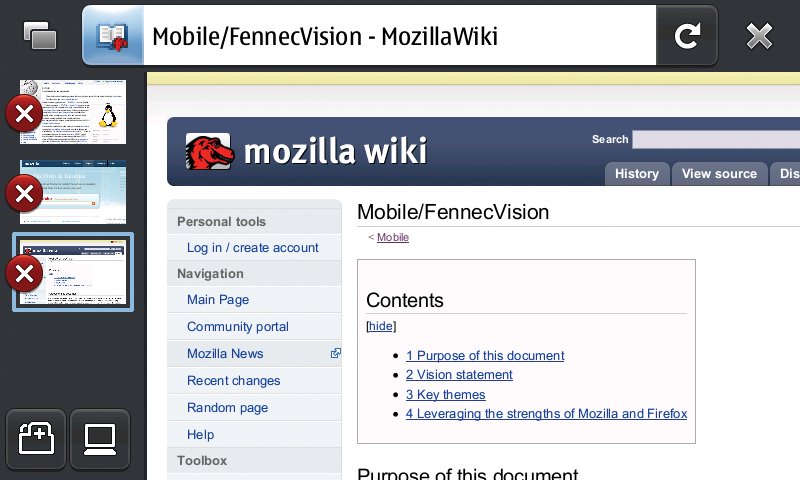
Task: Close the Mozilla wiki tab thumbnail
Action: (24, 274)
